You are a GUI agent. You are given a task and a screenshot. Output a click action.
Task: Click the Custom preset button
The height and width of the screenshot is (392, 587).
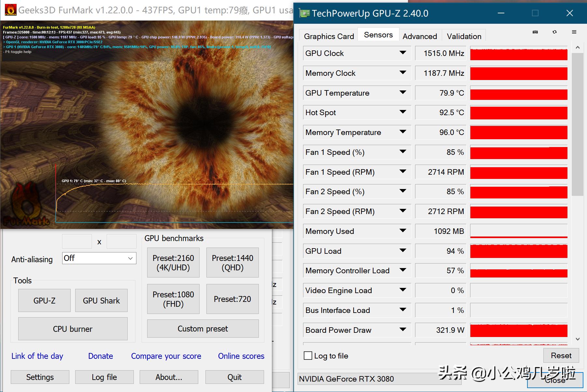203,329
